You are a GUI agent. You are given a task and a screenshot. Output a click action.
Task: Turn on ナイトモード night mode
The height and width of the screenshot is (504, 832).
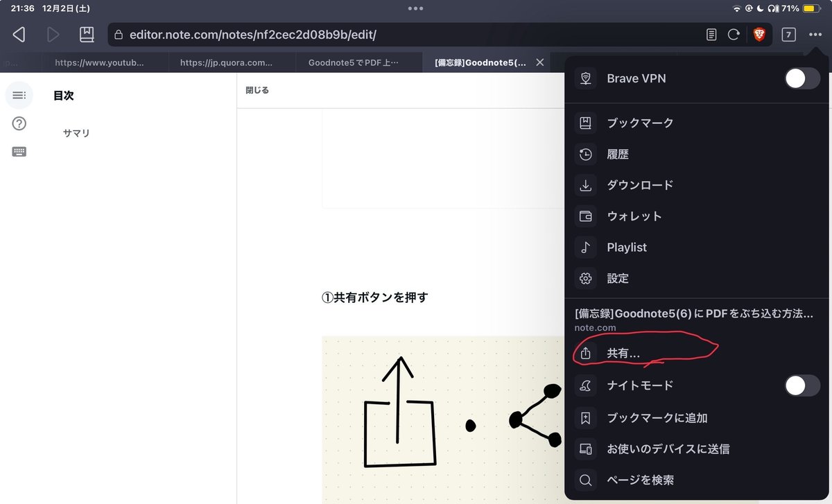(801, 385)
